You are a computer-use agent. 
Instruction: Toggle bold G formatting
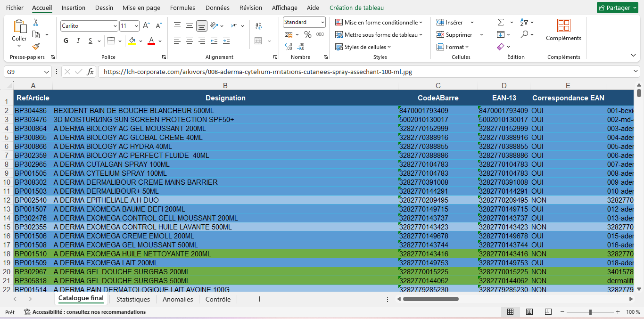(66, 41)
